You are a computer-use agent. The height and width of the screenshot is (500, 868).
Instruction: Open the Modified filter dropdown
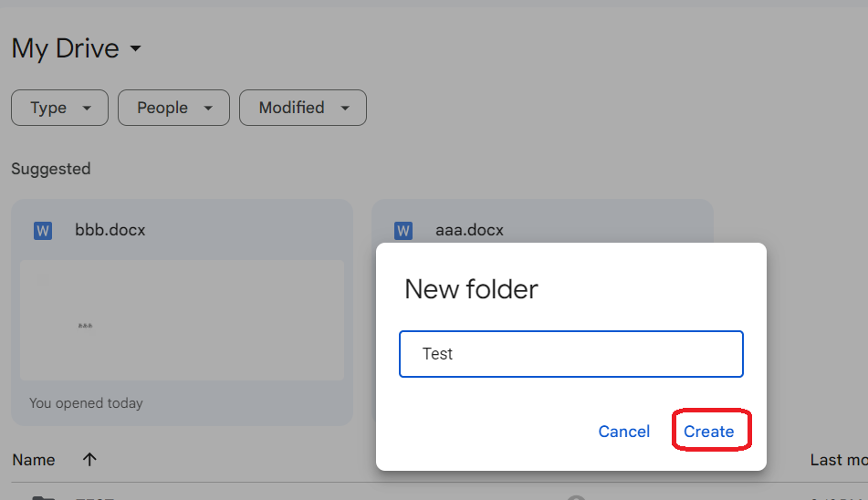(x=303, y=108)
